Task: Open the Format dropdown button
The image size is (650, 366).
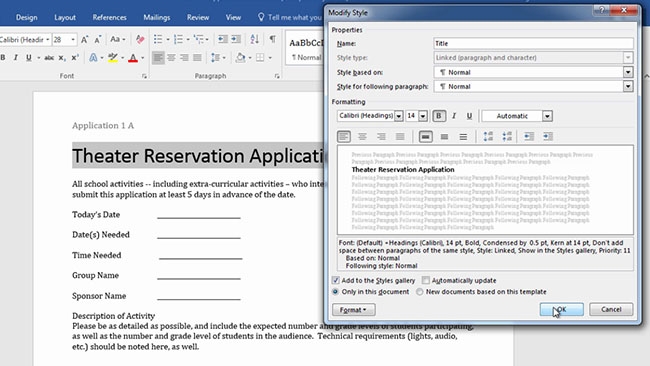Action: [354, 310]
